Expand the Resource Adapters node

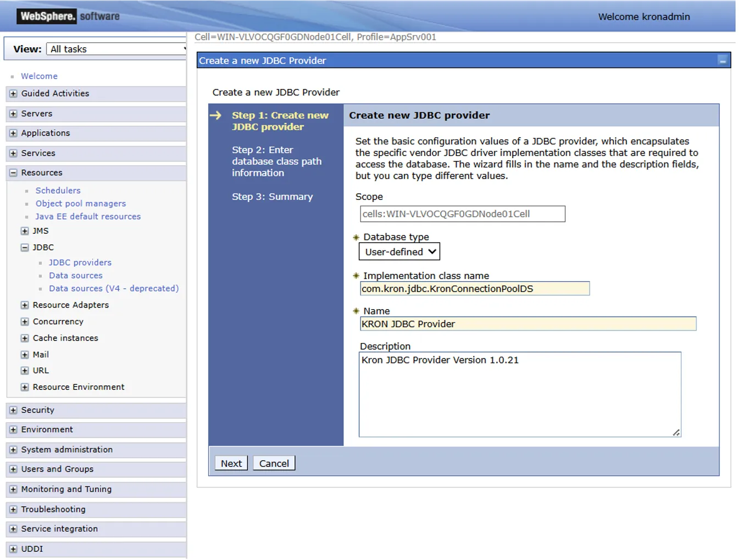[25, 305]
